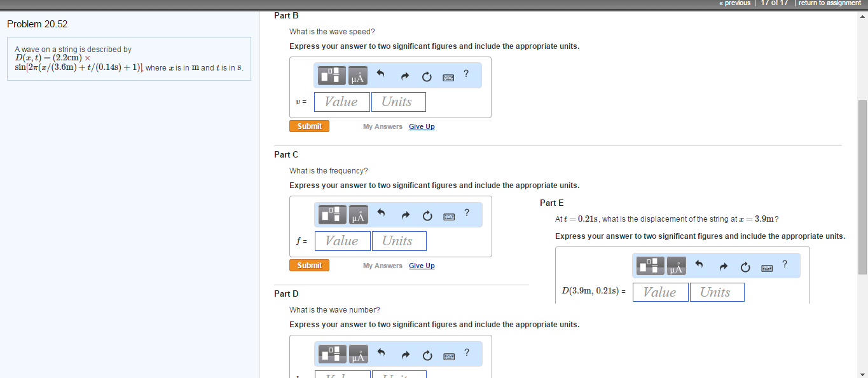Give Up on Part B
This screenshot has width=868, height=378.
click(x=422, y=126)
